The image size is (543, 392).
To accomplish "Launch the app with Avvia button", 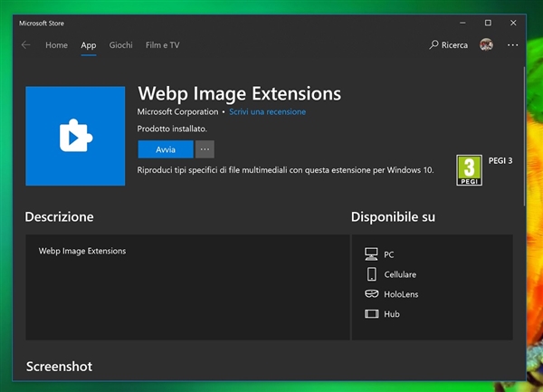I will [166, 149].
